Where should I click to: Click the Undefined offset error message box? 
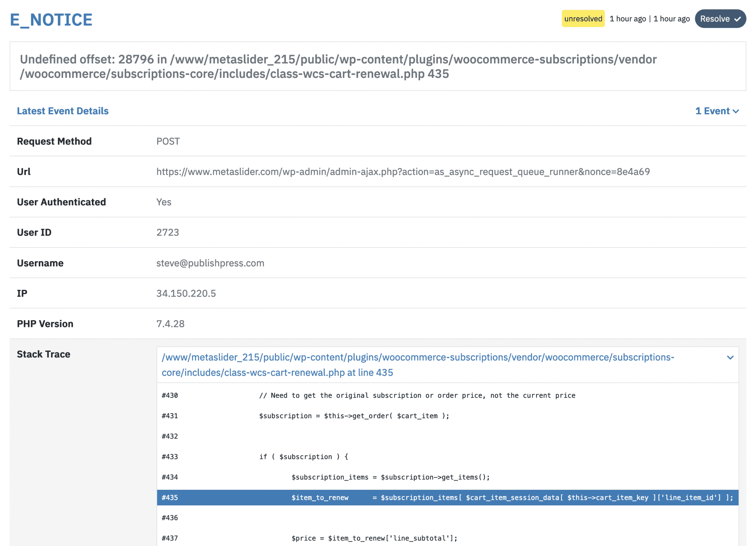[x=377, y=66]
